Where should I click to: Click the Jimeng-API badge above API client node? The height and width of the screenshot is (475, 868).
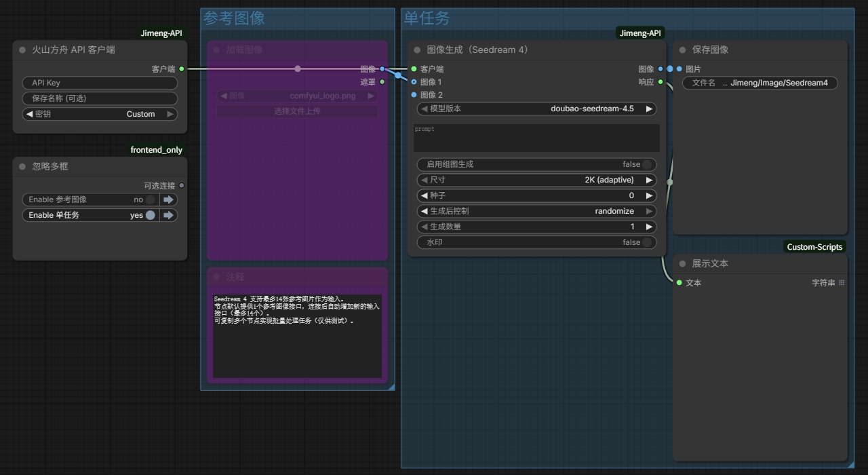[161, 33]
